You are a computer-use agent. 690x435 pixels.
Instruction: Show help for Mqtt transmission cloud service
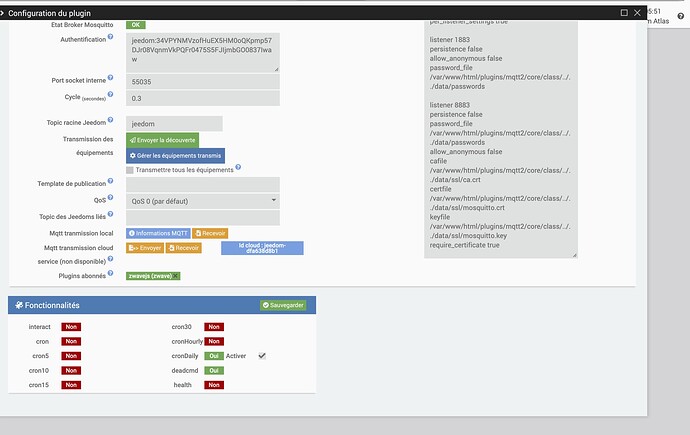point(110,259)
